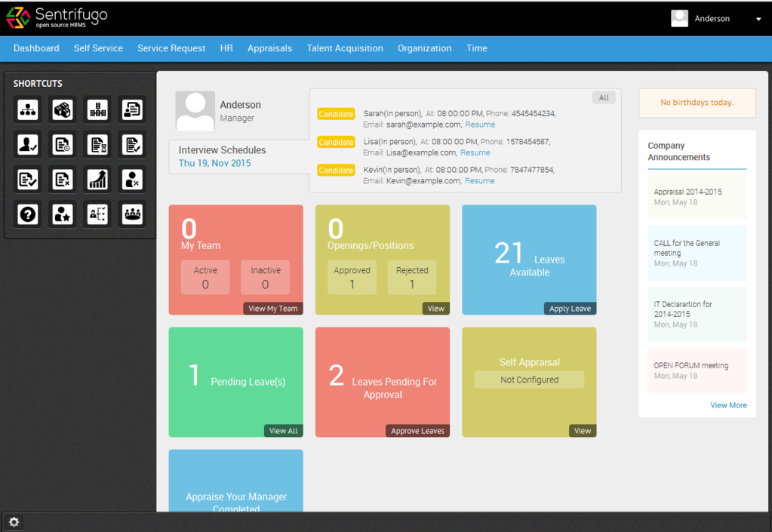Image resolution: width=772 pixels, height=532 pixels.
Task: Click the View My Team button
Action: [x=272, y=309]
